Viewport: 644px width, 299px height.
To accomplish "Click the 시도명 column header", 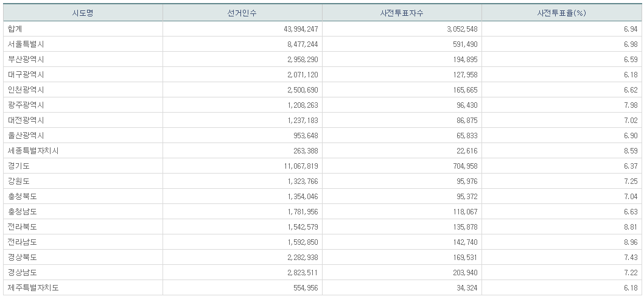I will pos(83,13).
